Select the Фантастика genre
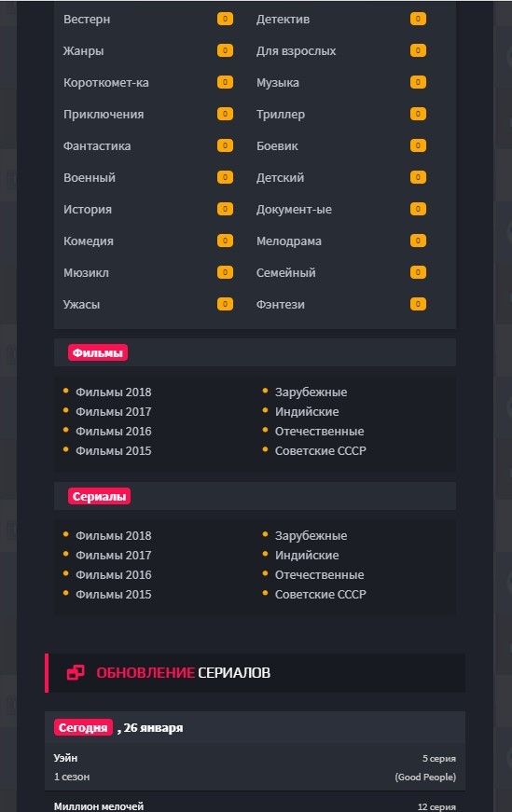This screenshot has height=812, width=512. 97,146
